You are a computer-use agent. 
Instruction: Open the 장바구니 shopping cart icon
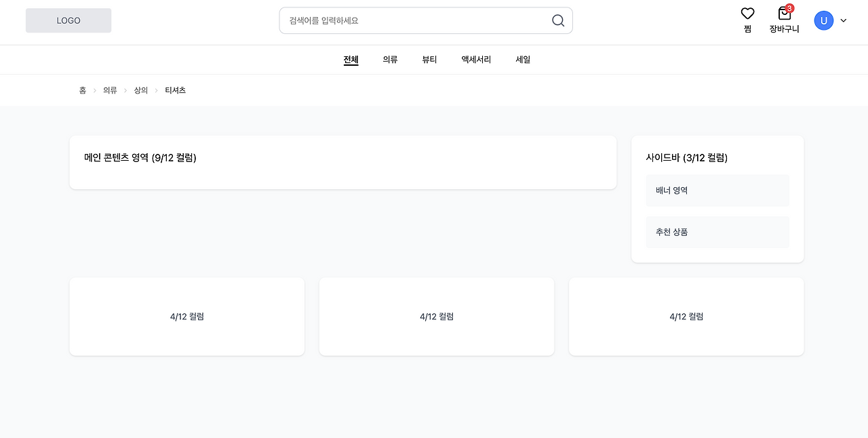tap(783, 15)
